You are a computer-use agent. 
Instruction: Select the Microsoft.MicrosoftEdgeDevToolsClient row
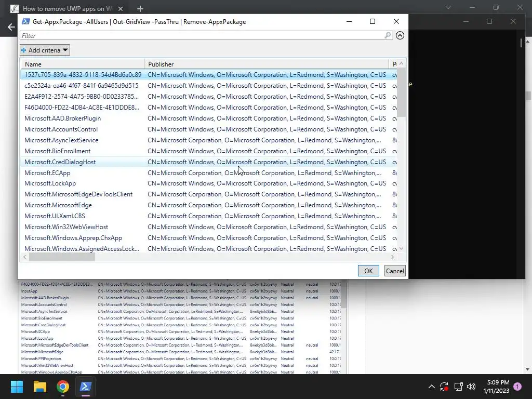[x=209, y=194]
